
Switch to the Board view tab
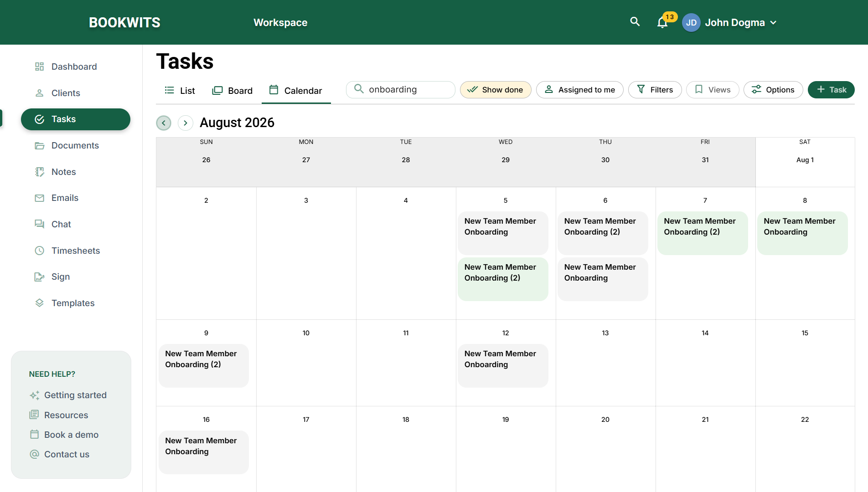click(232, 91)
